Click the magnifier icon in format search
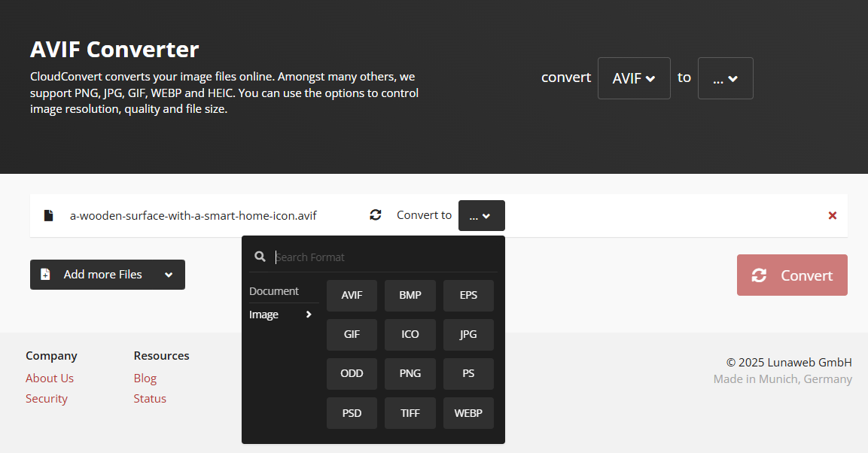The image size is (868, 453). tap(260, 257)
